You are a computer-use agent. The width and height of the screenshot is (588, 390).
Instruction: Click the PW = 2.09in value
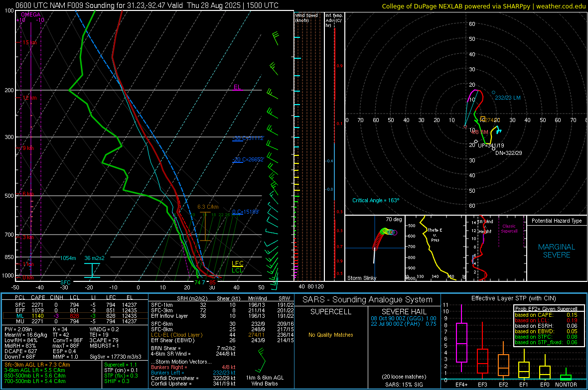tap(18, 329)
